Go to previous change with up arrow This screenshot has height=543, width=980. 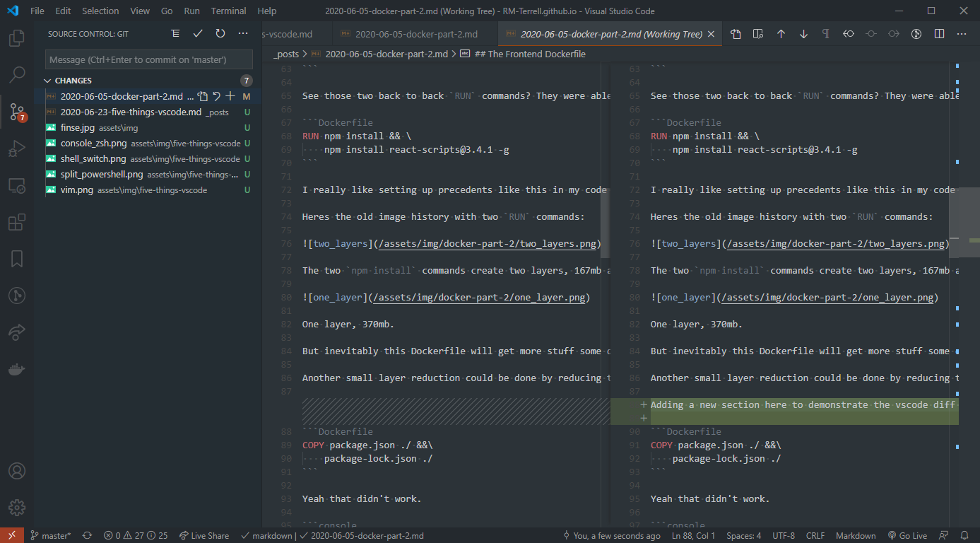click(781, 34)
